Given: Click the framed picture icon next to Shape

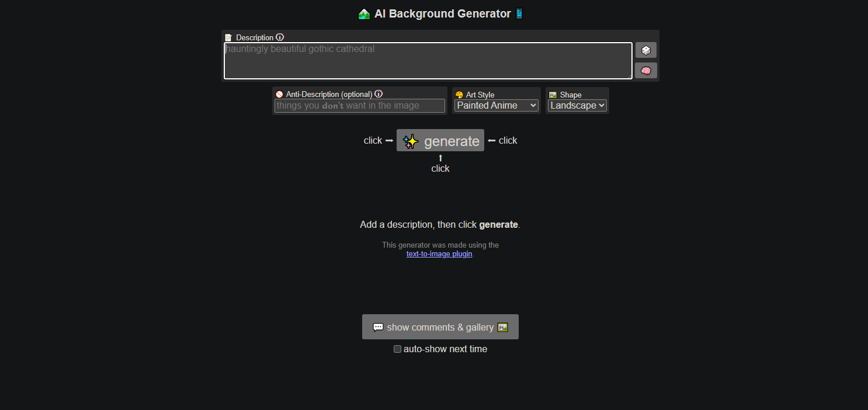Looking at the screenshot, I should click(x=552, y=94).
